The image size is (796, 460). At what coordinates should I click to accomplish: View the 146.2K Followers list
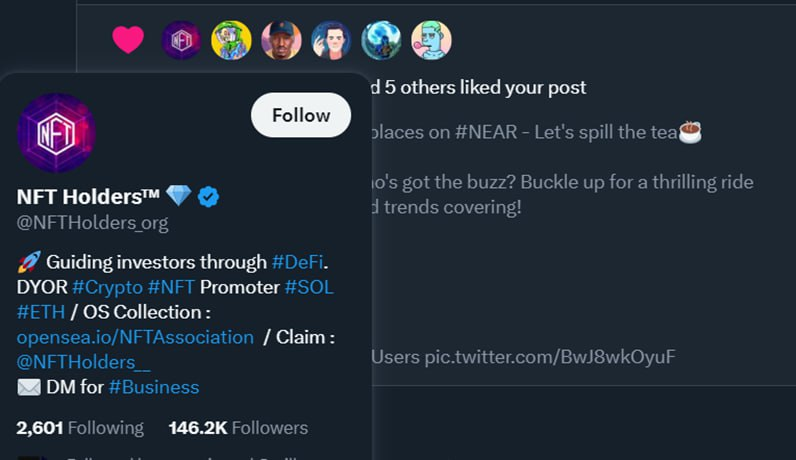coord(238,428)
